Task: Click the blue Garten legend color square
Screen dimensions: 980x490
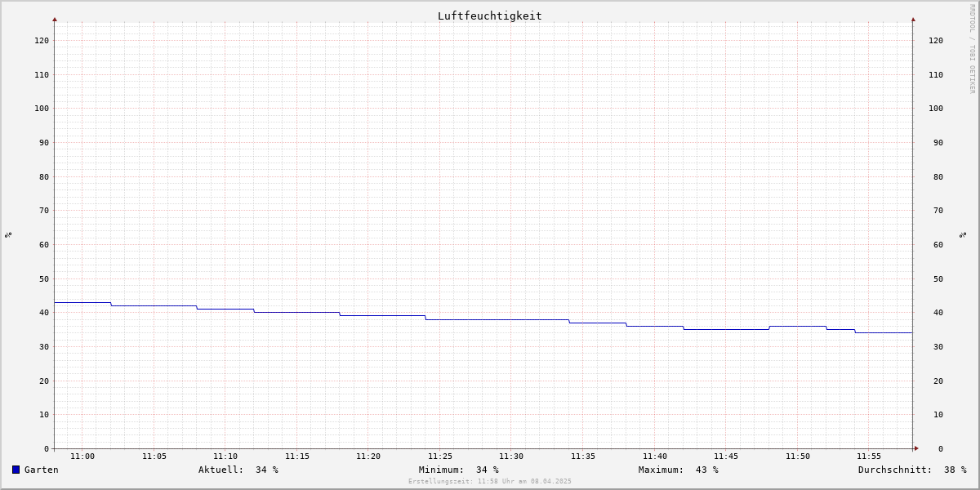Action: pyautogui.click(x=16, y=470)
